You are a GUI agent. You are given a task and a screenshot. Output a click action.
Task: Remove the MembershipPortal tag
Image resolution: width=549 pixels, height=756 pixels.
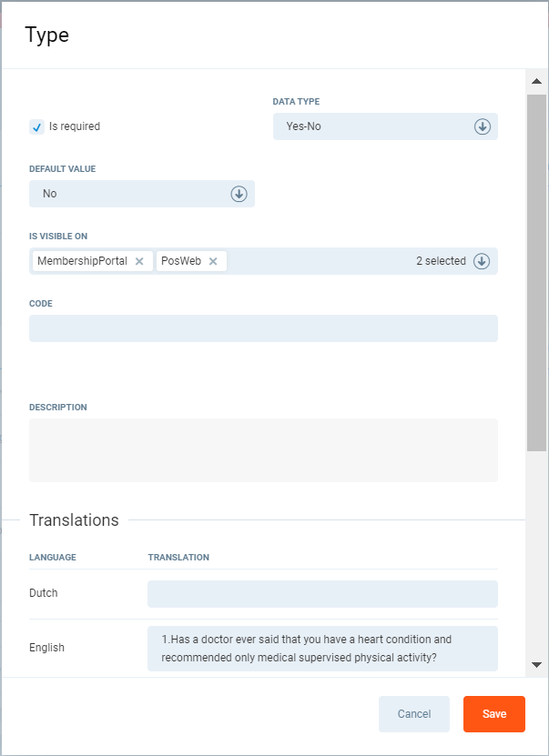139,261
